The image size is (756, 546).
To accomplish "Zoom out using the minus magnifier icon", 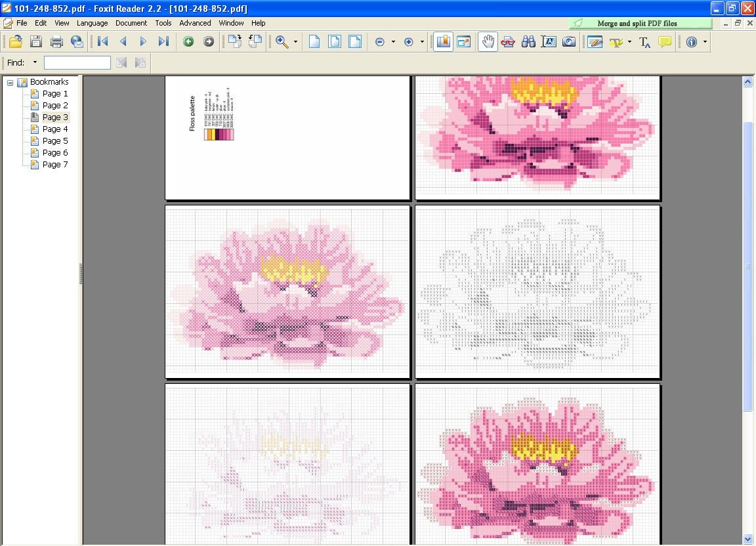I will coord(379,41).
